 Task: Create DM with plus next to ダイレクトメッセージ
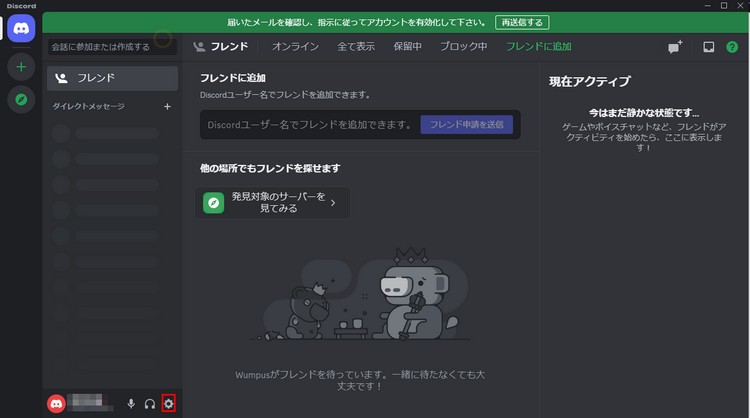(x=167, y=106)
